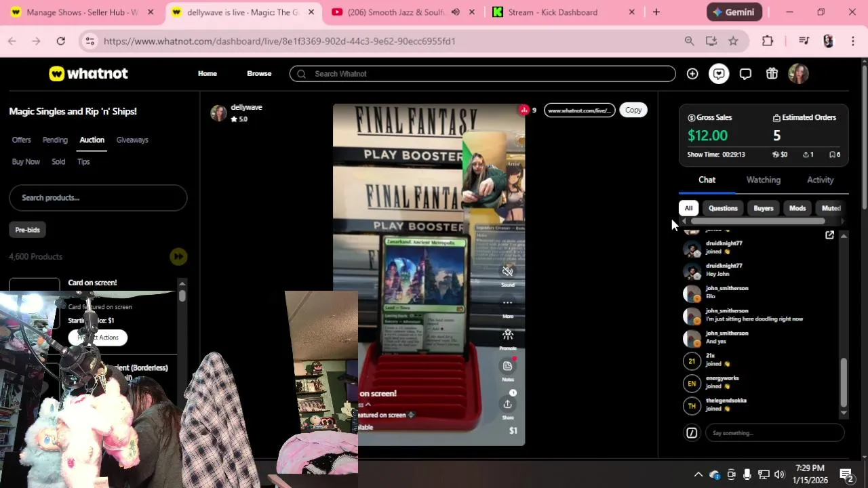Filter chat by Mods
The width and height of the screenshot is (868, 488).
[797, 208]
